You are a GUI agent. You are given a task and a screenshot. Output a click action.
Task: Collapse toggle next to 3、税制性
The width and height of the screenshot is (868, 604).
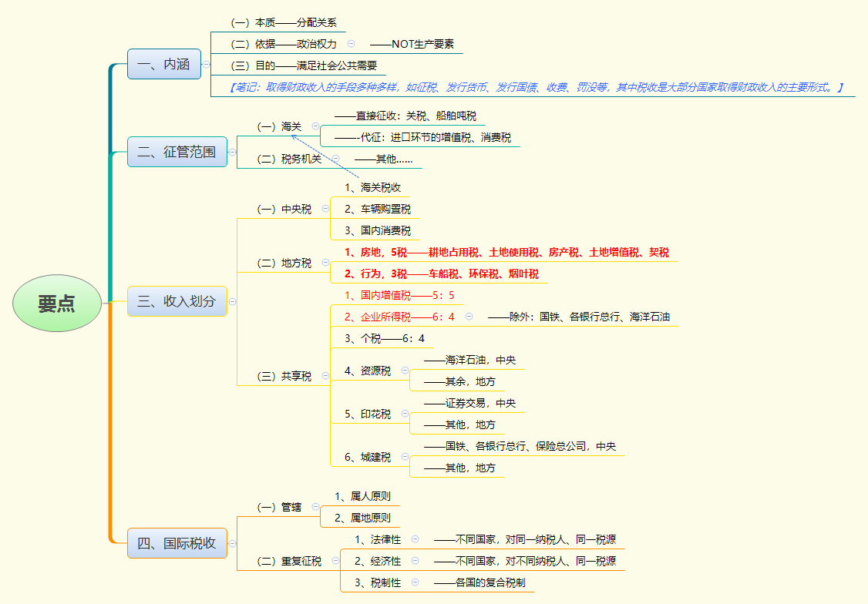[415, 582]
